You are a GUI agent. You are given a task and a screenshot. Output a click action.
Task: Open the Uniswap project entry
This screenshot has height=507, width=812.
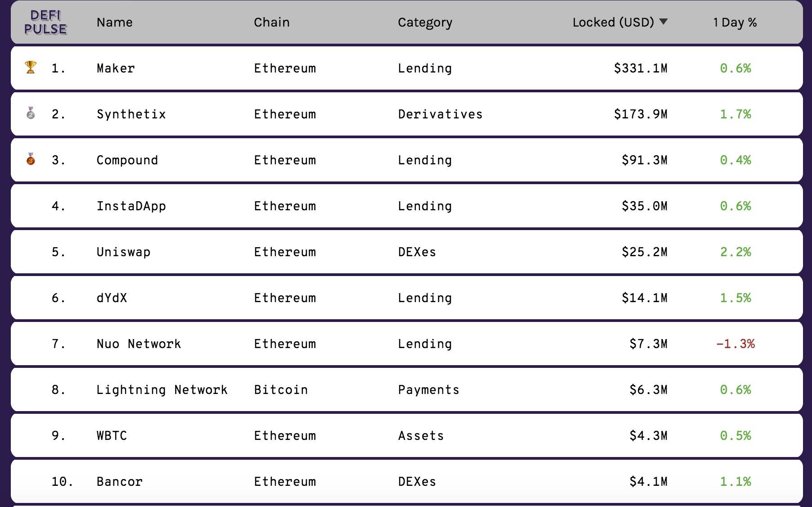click(x=123, y=252)
